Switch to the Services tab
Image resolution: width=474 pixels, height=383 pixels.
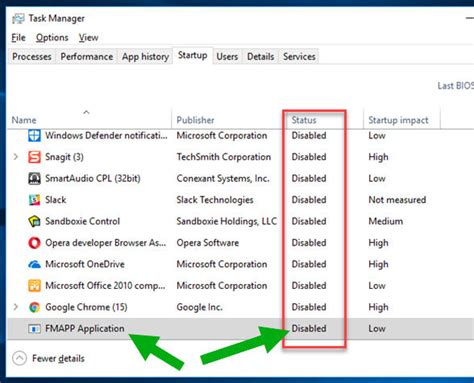[299, 57]
